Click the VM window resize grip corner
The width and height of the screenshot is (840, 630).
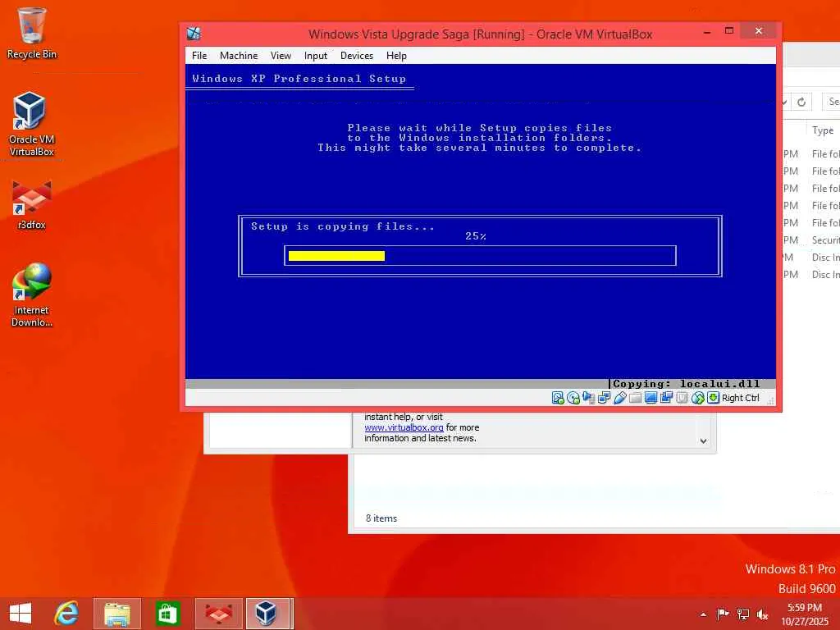point(770,400)
